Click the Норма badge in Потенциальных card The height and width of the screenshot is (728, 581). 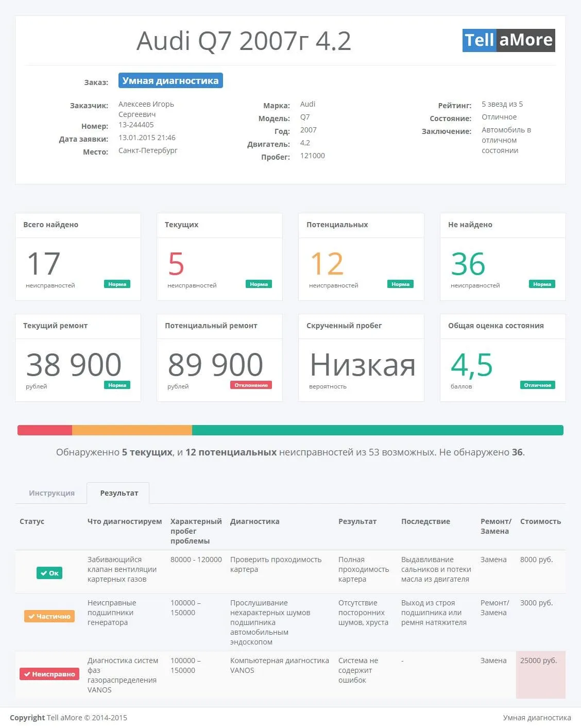click(400, 284)
